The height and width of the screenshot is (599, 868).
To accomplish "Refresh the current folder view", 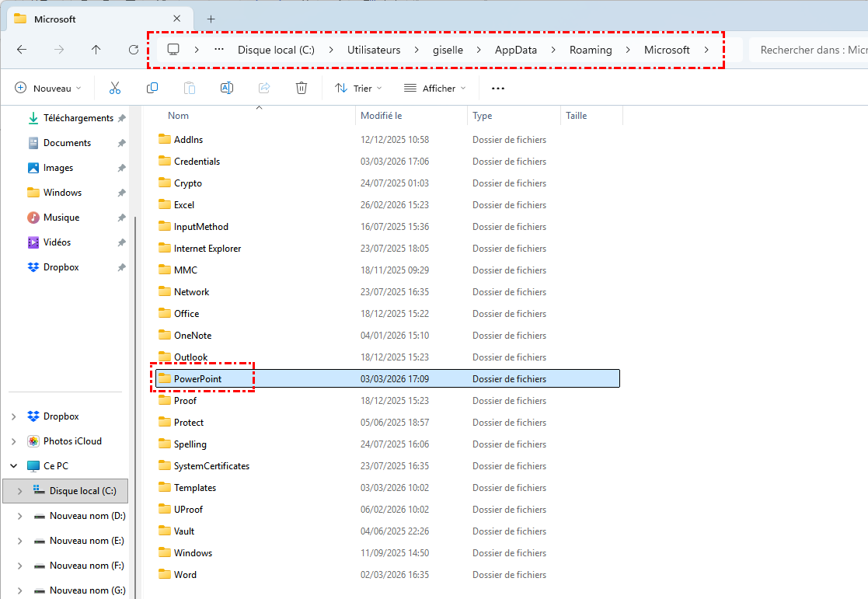I will tap(133, 50).
